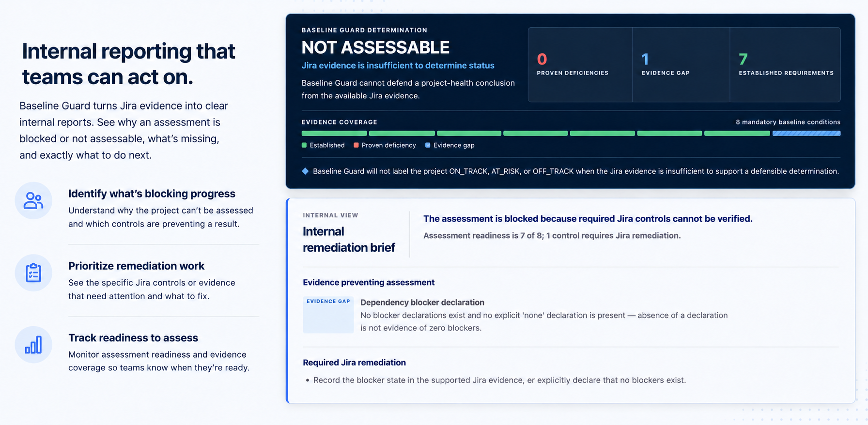This screenshot has height=425, width=868.
Task: Click the green Established legend square
Action: click(x=304, y=145)
